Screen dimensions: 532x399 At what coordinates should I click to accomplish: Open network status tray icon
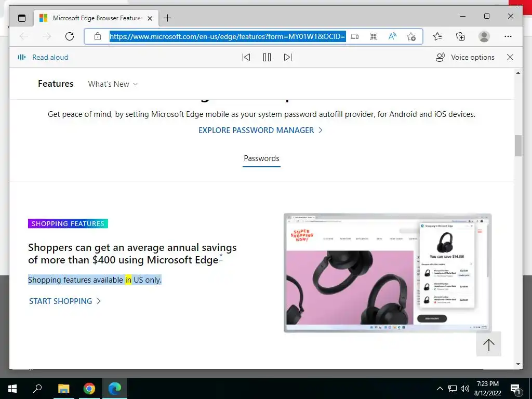pos(453,389)
